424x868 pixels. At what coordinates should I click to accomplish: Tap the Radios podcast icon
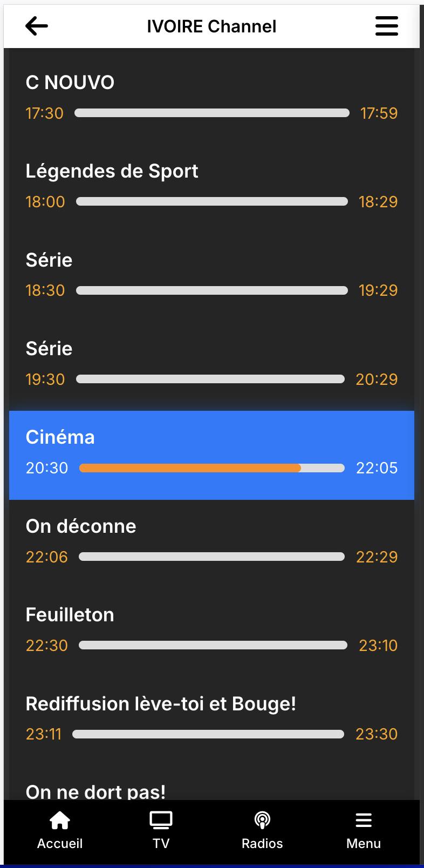(262, 820)
